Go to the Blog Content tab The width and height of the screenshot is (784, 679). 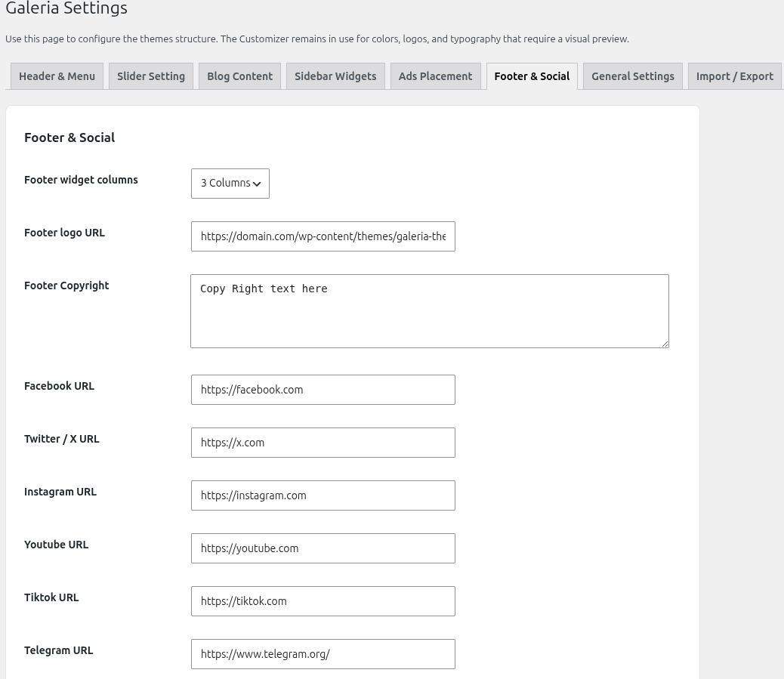pyautogui.click(x=240, y=76)
